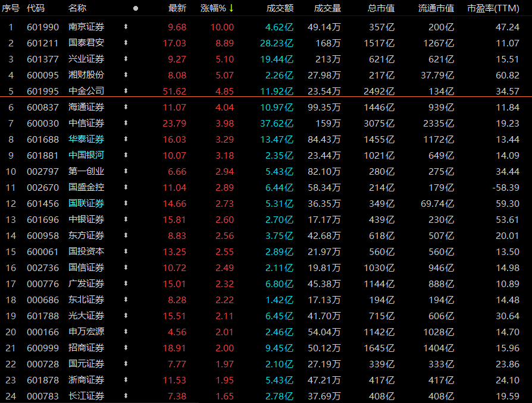The height and width of the screenshot is (403, 532).
Task: Sort by 总市值 column header
Action: point(381,8)
